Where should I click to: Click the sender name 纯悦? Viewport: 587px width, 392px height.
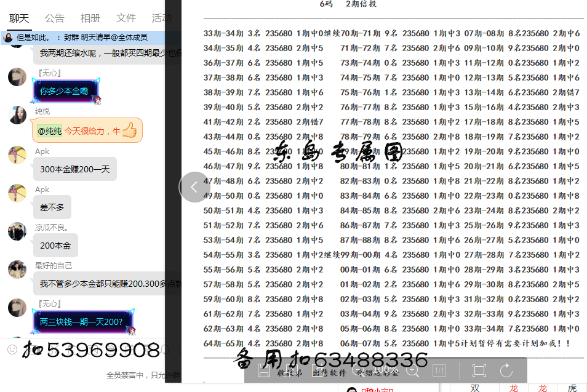coord(42,111)
